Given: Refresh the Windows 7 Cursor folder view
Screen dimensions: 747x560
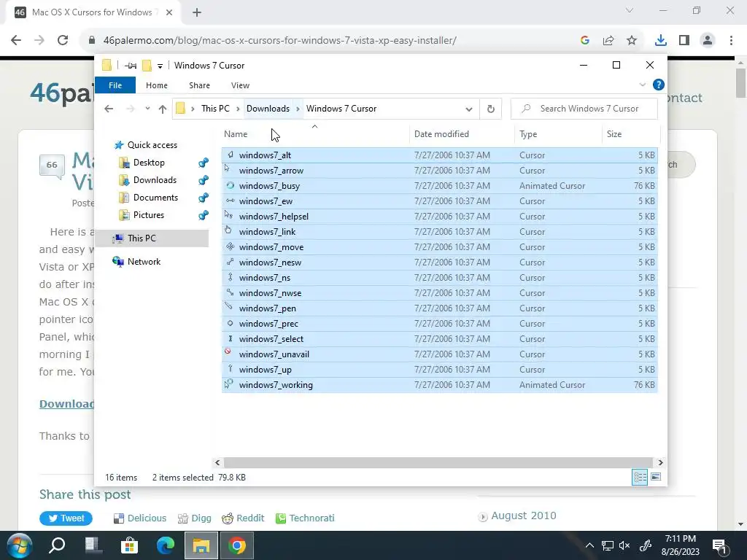Looking at the screenshot, I should click(491, 109).
